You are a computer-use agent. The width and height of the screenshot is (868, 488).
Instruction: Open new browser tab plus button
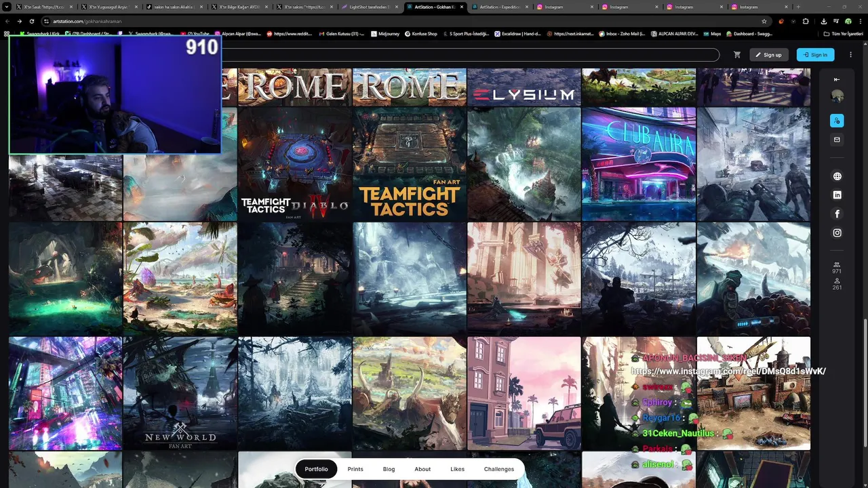tap(797, 7)
